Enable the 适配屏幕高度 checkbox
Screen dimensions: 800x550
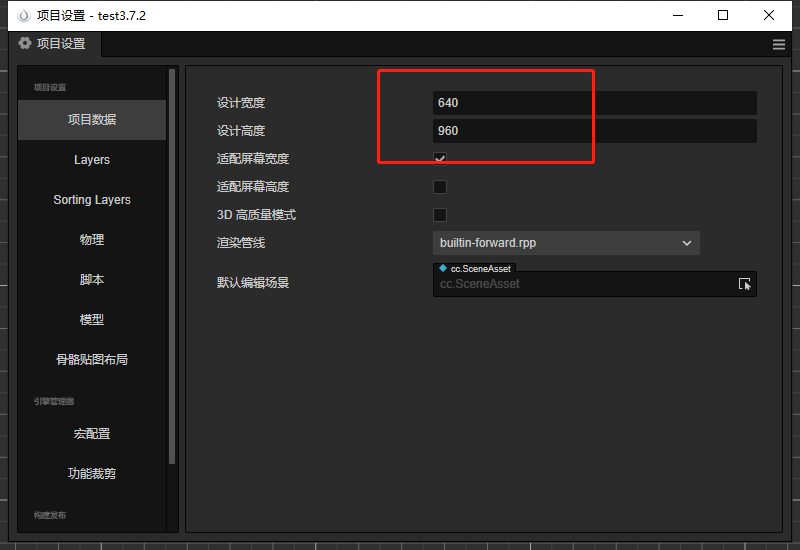pyautogui.click(x=440, y=187)
